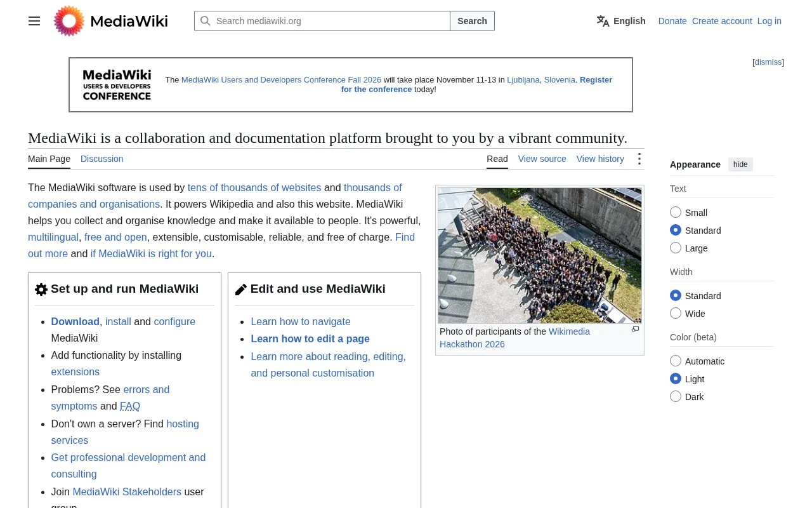Open the Wikimedia Hackathon 2026 caption link
812x508 pixels.
514,338
